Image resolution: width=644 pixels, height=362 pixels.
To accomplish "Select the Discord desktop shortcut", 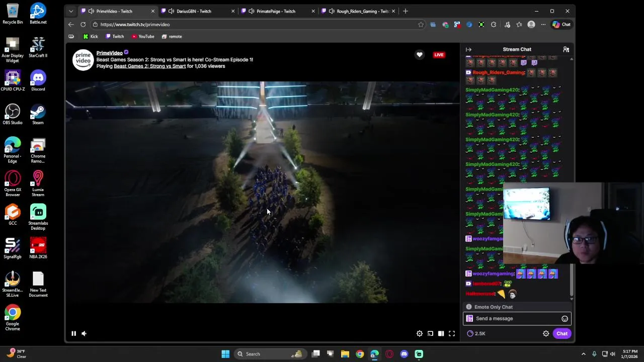I will point(38,81).
